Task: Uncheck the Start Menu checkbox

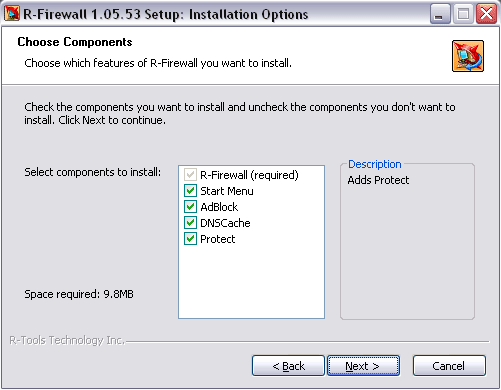Action: click(x=190, y=191)
